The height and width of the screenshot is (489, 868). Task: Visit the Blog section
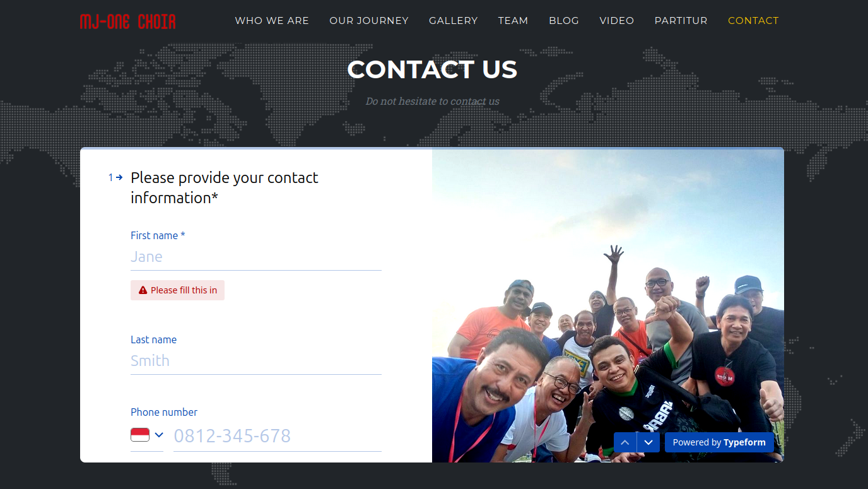(x=564, y=21)
